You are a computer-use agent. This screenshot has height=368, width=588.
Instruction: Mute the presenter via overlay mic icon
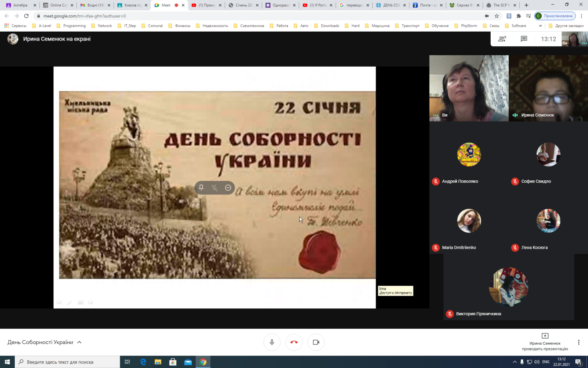pos(215,188)
